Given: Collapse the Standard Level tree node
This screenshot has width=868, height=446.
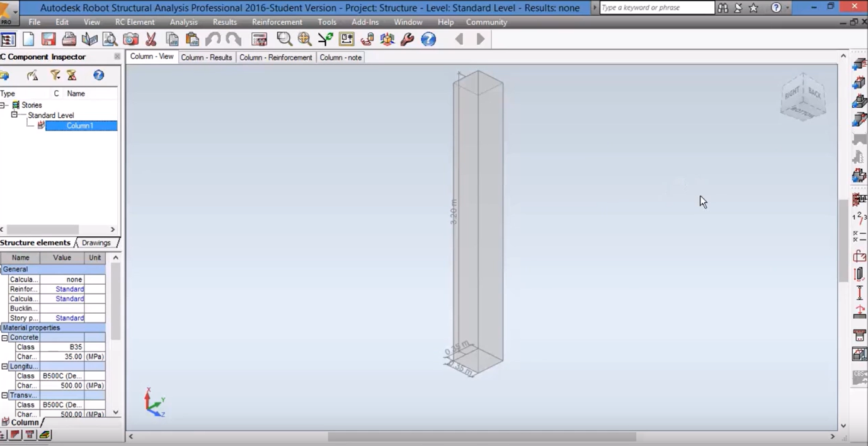Looking at the screenshot, I should click(14, 115).
